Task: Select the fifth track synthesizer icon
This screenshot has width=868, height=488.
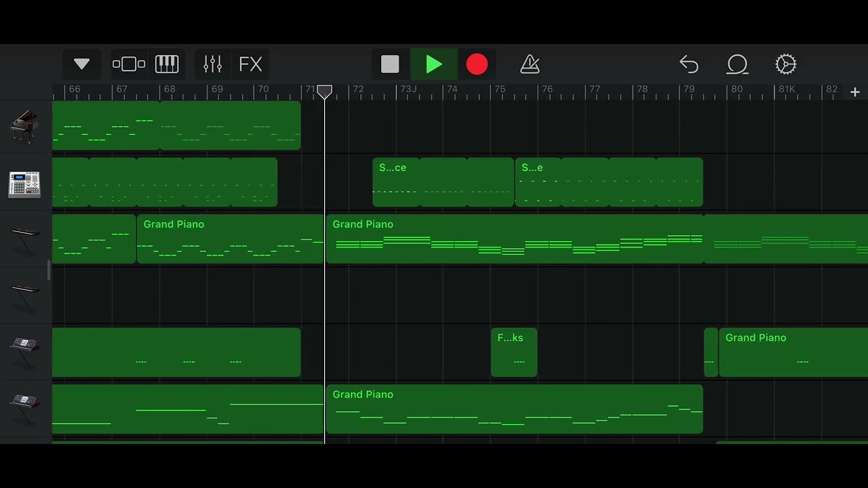Action: 24,353
